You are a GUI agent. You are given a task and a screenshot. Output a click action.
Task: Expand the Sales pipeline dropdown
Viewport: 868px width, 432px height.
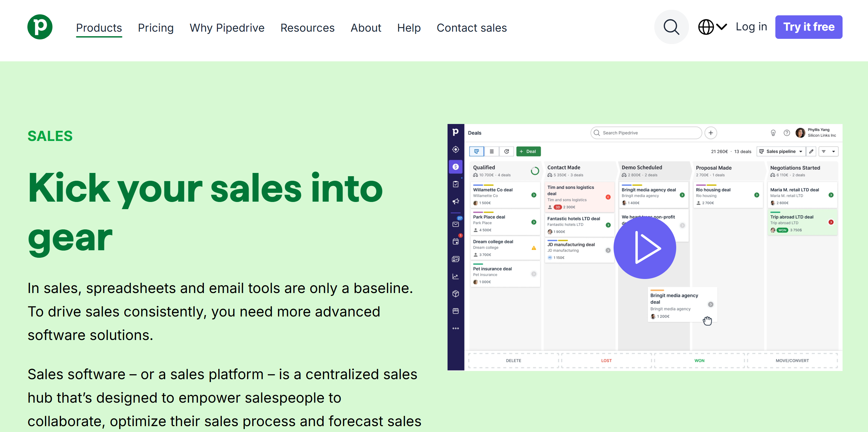click(x=781, y=151)
